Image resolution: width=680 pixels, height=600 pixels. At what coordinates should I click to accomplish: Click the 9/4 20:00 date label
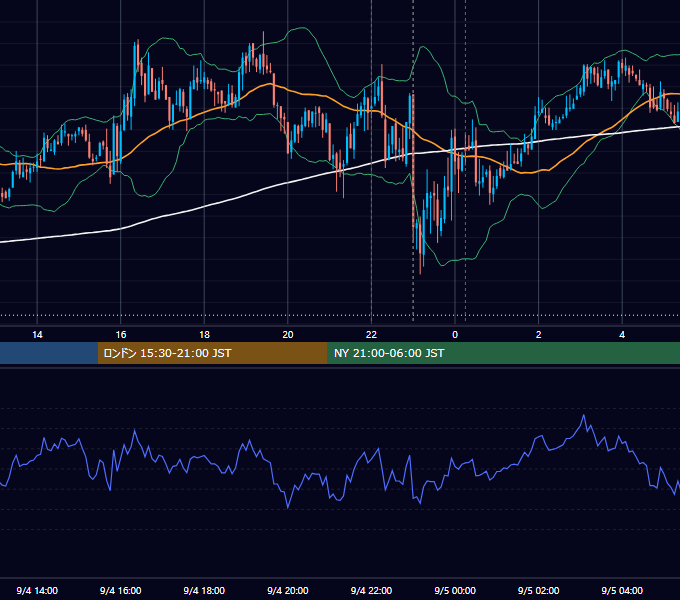coord(288,591)
